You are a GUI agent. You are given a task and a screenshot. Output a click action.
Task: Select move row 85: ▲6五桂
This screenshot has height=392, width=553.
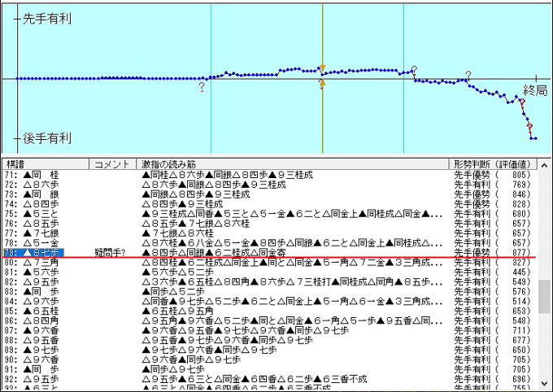pos(269,311)
